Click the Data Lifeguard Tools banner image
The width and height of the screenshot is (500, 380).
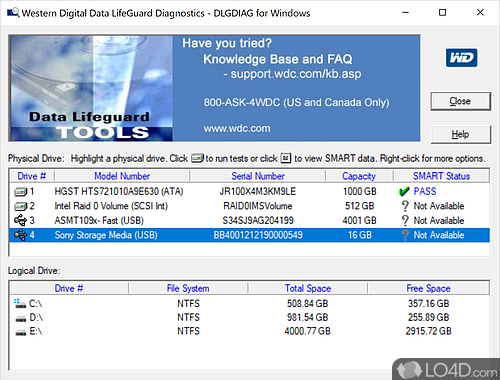pyautogui.click(x=91, y=88)
